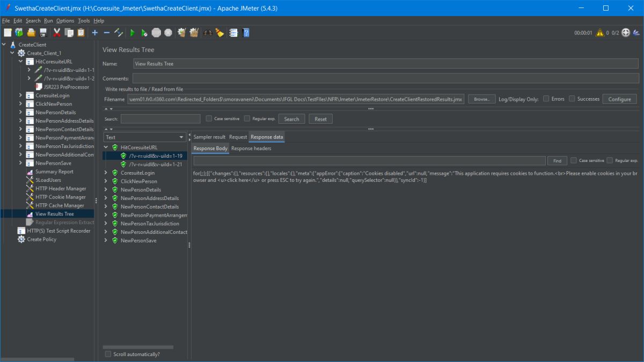Screen dimensions: 644x362
Task: Click the Copy toolbar icon
Action: pyautogui.click(x=69, y=33)
